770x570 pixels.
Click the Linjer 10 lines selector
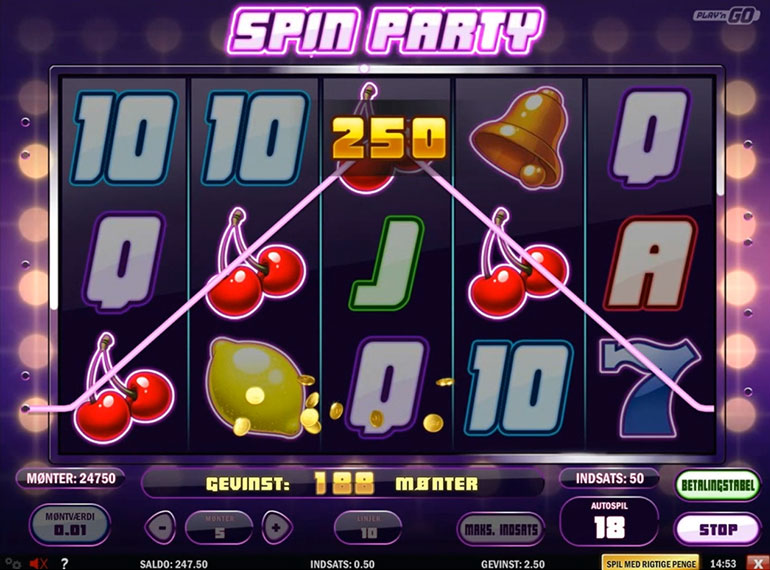(368, 528)
